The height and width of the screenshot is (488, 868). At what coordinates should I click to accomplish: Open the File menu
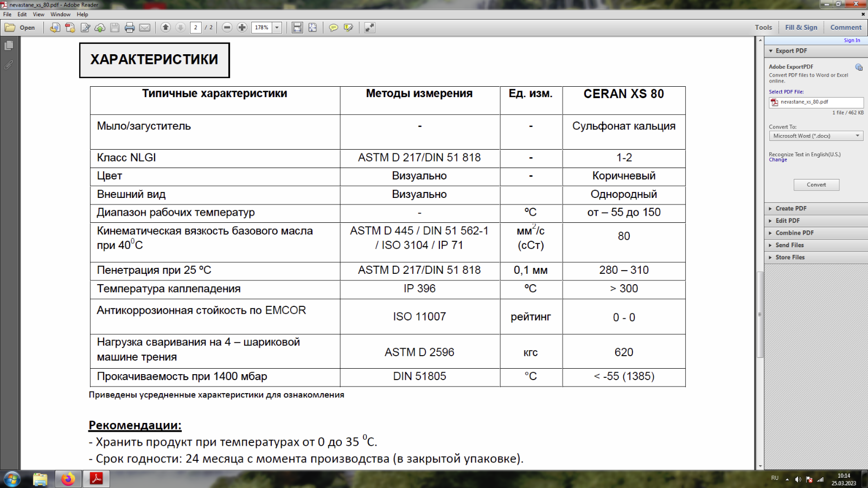pos(8,15)
